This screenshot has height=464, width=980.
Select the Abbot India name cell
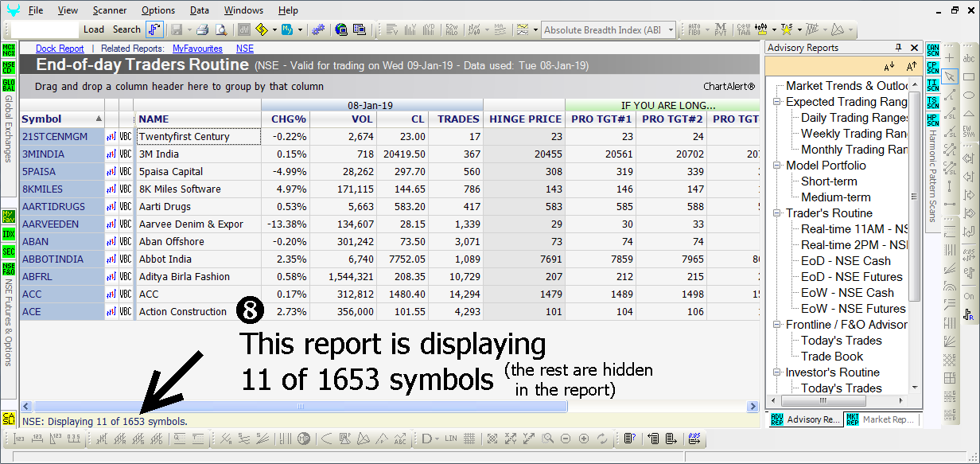click(199, 259)
